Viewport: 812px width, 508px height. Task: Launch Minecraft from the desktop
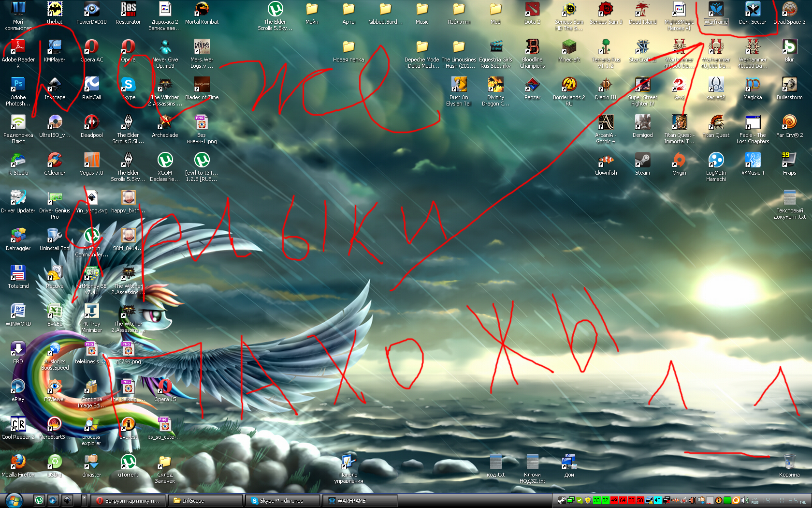tap(569, 51)
